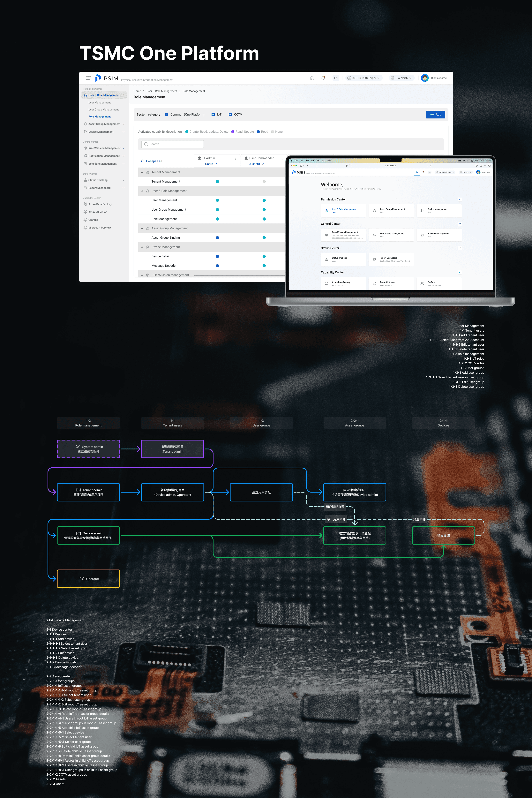Expand Asset Group Management in sidebar

[x=104, y=124]
